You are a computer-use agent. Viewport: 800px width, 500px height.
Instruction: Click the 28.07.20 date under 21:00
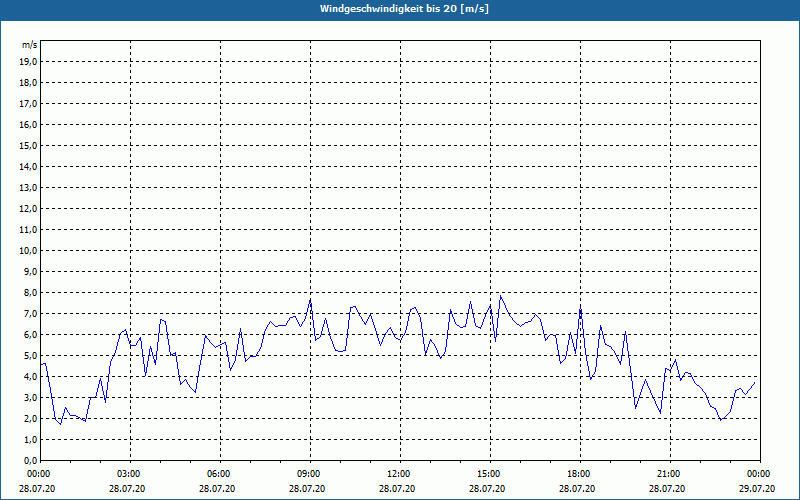667,488
